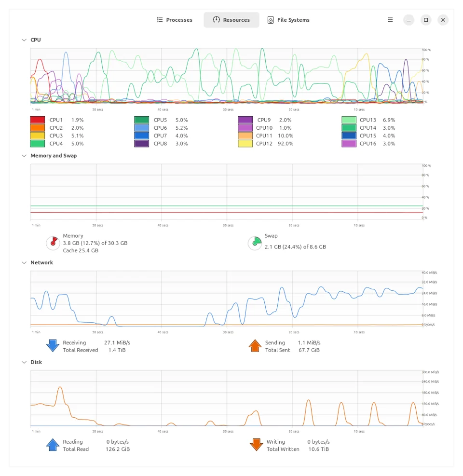Image resolution: width=463 pixels, height=476 pixels.
Task: Click the "Cache 25.4 GB" text
Action: pyautogui.click(x=81, y=251)
